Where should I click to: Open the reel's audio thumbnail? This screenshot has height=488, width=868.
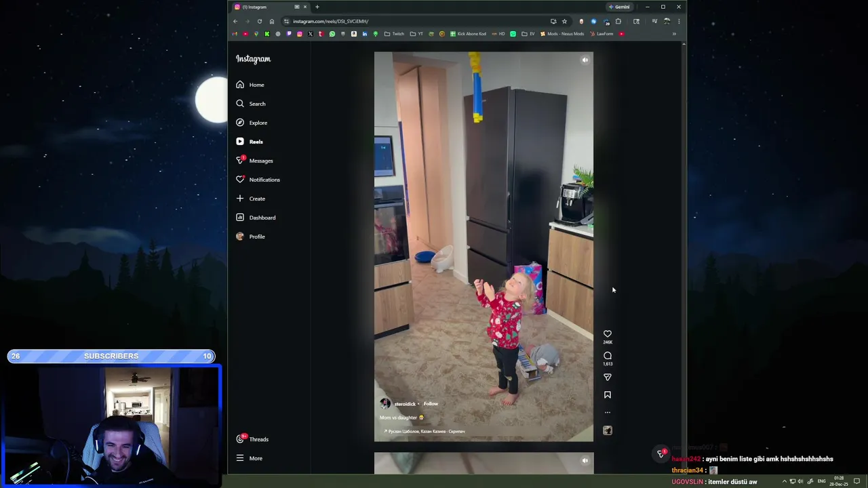pyautogui.click(x=608, y=430)
